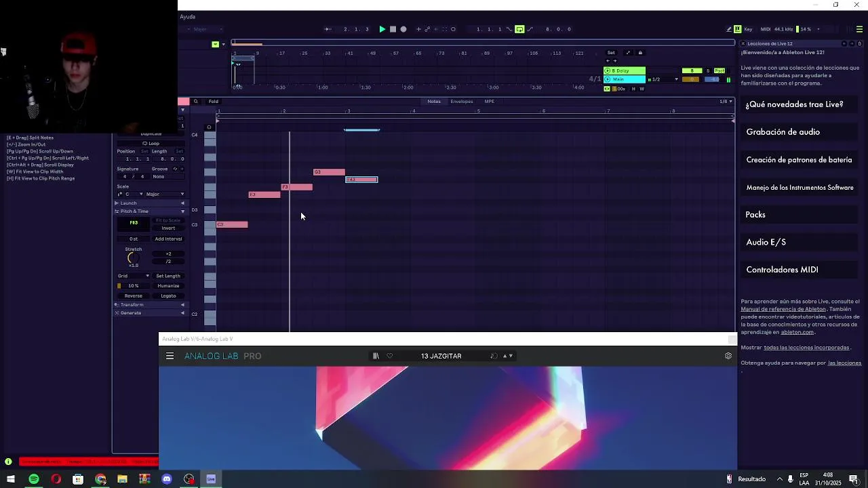This screenshot has height=488, width=868.
Task: Toggle the MIDI mapping mode button
Action: pyautogui.click(x=766, y=29)
